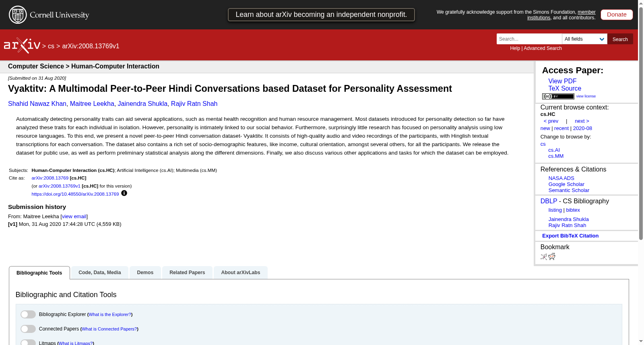Open the arXiv:2008.13769v1 version link
Image resolution: width=644 pixels, height=345 pixels.
click(x=60, y=186)
